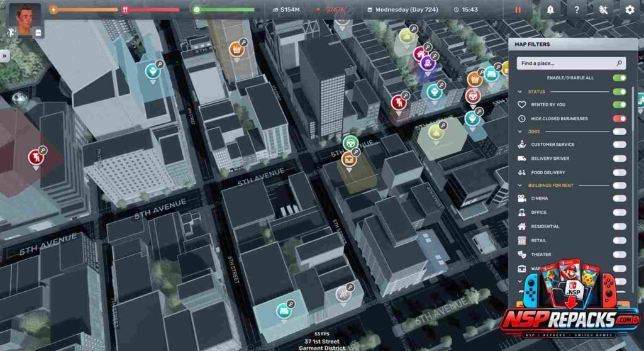
Task: Toggle Enable/Disable All filters
Action: pos(619,77)
